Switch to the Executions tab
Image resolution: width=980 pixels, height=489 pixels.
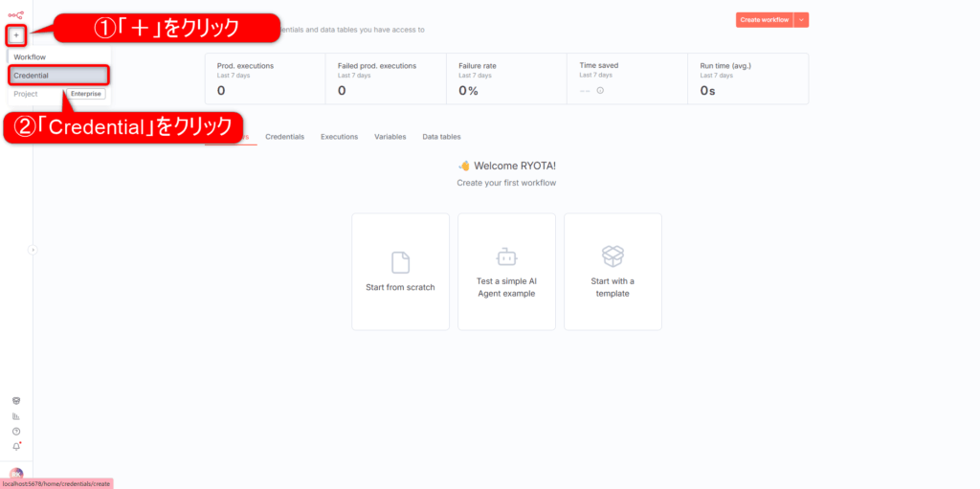click(339, 137)
